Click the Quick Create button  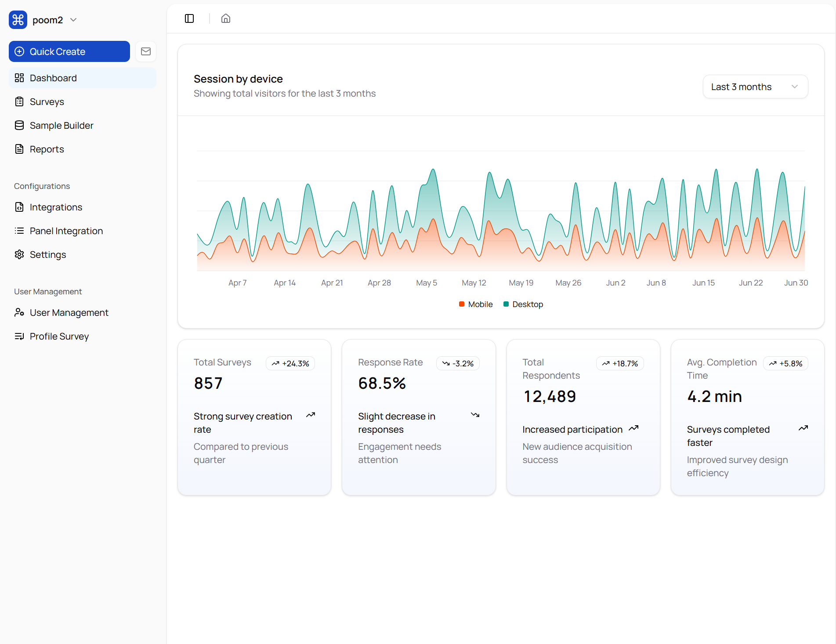coord(69,51)
